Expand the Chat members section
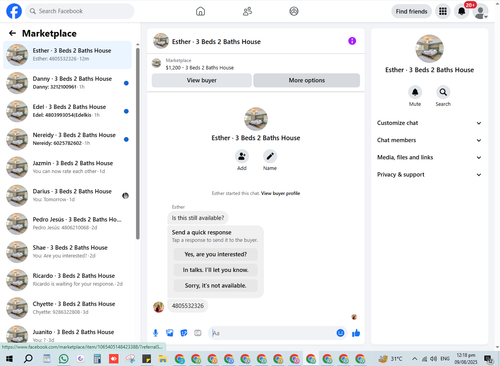500x366 pixels. [x=429, y=140]
